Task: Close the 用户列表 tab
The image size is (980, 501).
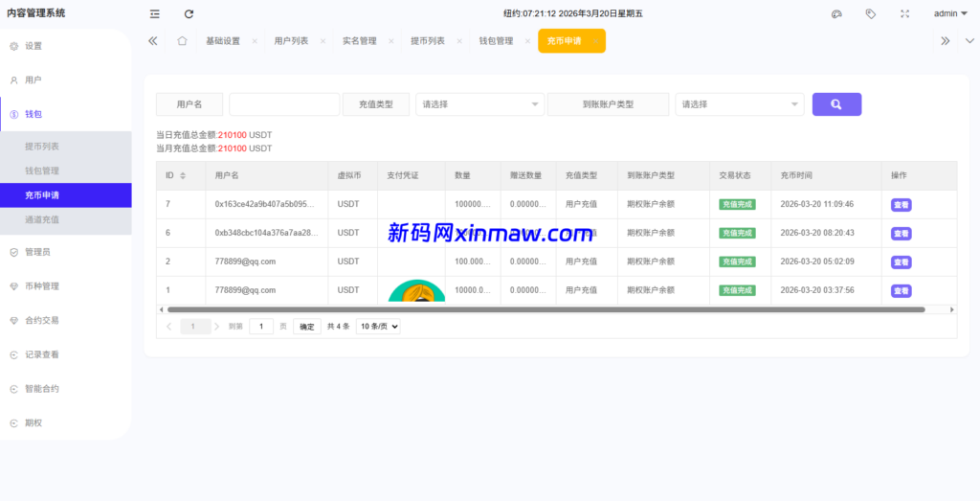Action: coord(323,41)
